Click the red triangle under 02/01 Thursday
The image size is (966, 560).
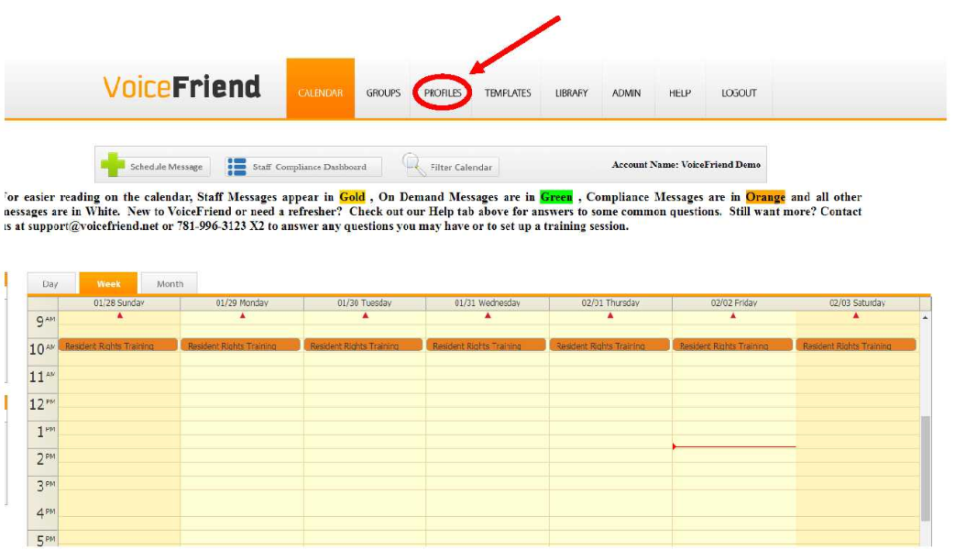610,315
